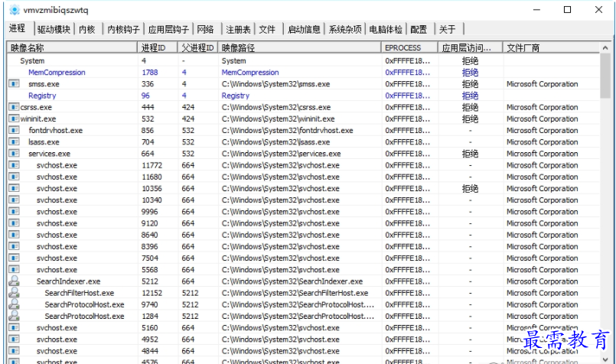The width and height of the screenshot is (616, 364).
Task: Sort by 父进程ID column header
Action: tap(197, 48)
